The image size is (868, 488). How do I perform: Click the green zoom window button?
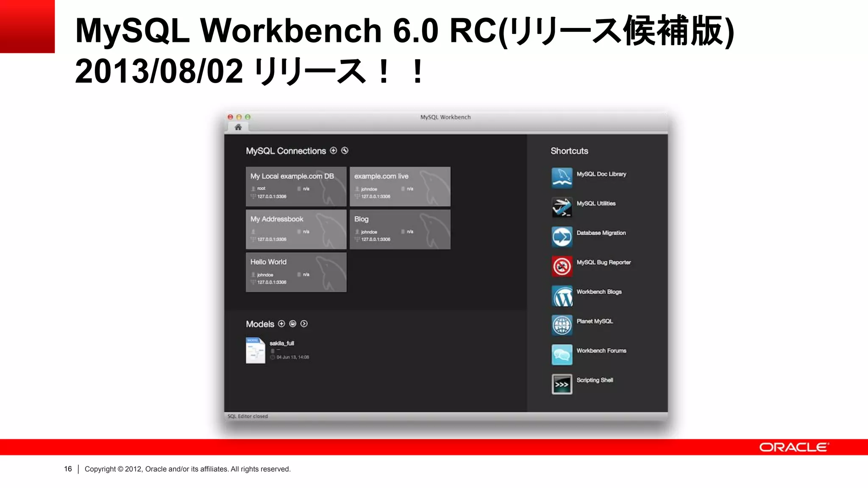point(248,117)
